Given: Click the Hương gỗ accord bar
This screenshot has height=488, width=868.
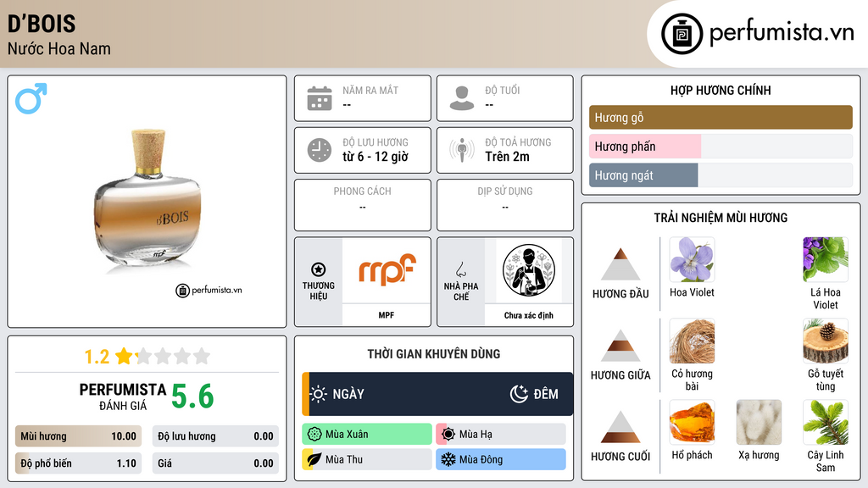Looking at the screenshot, I should 721,117.
